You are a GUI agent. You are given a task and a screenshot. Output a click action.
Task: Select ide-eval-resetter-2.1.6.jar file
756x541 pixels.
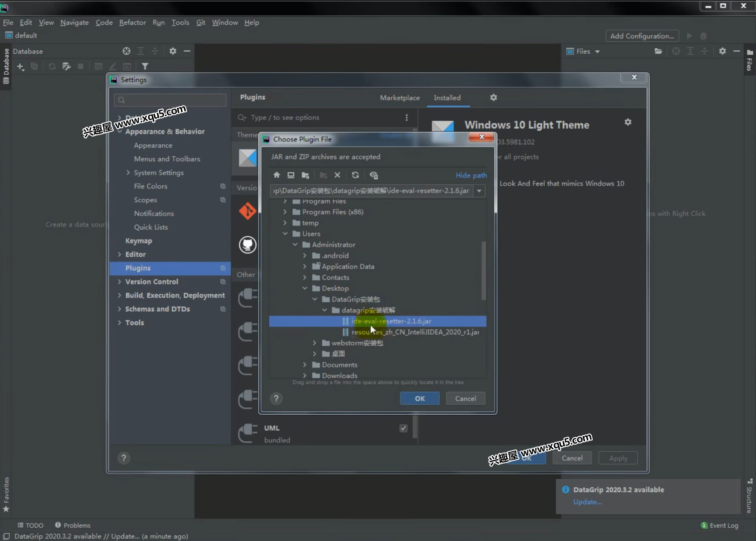pos(378,321)
